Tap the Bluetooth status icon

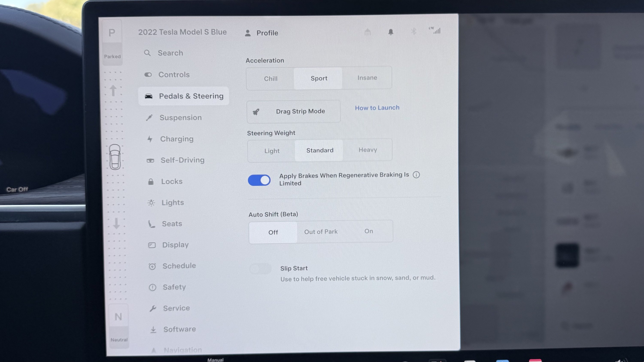click(413, 32)
